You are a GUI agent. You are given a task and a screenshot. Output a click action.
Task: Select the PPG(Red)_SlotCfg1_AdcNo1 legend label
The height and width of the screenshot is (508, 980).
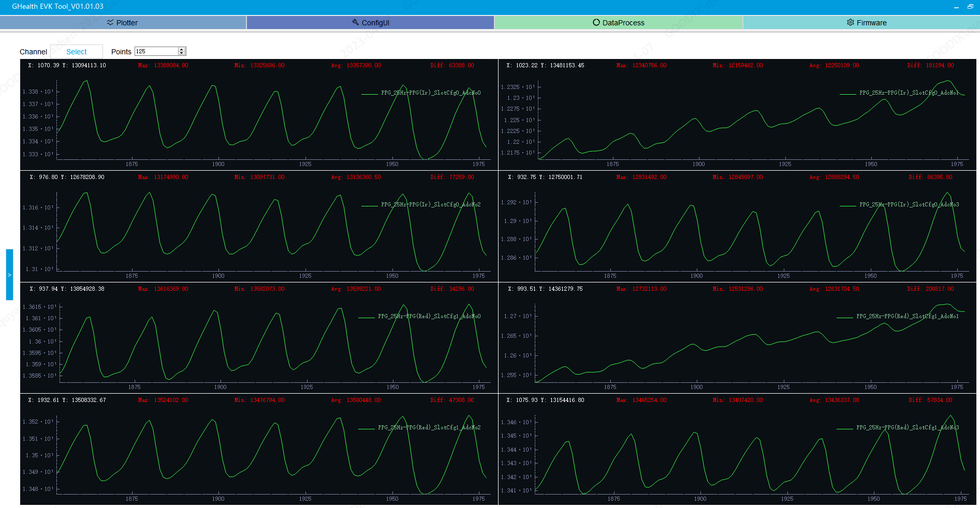[907, 316]
